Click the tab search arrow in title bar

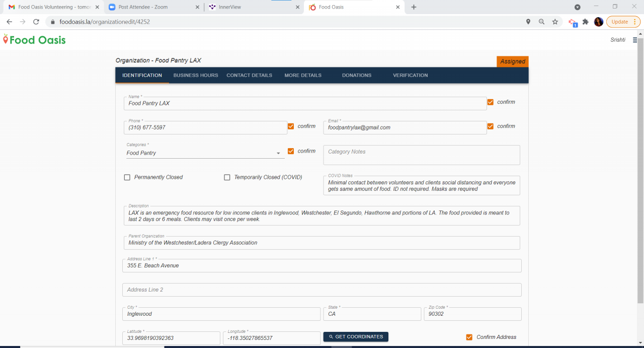pos(578,7)
